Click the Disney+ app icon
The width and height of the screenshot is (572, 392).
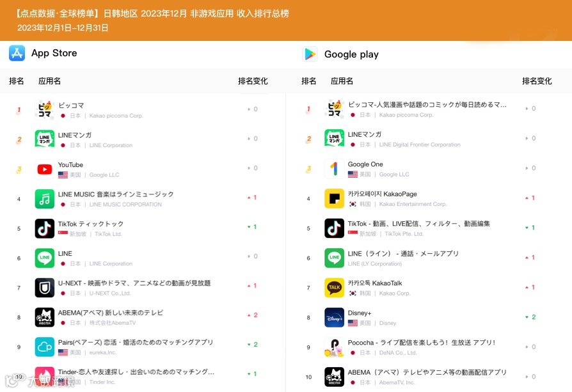334,317
